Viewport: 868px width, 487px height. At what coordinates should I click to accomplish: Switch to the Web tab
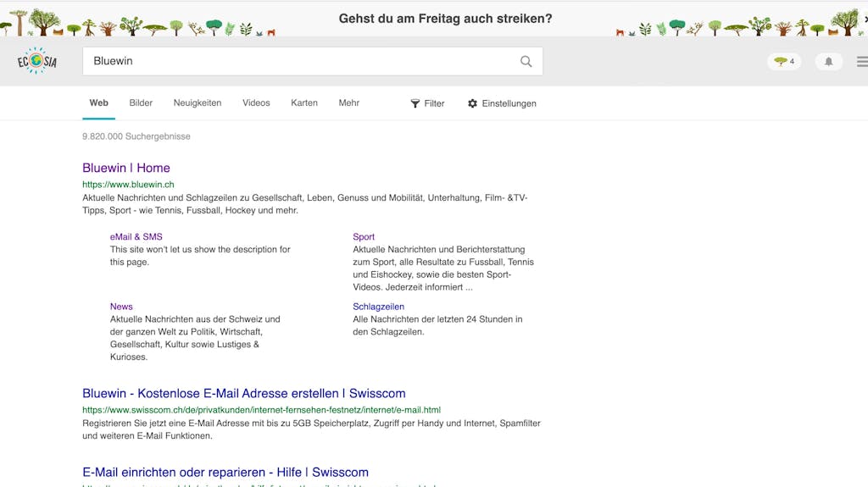pos(98,103)
